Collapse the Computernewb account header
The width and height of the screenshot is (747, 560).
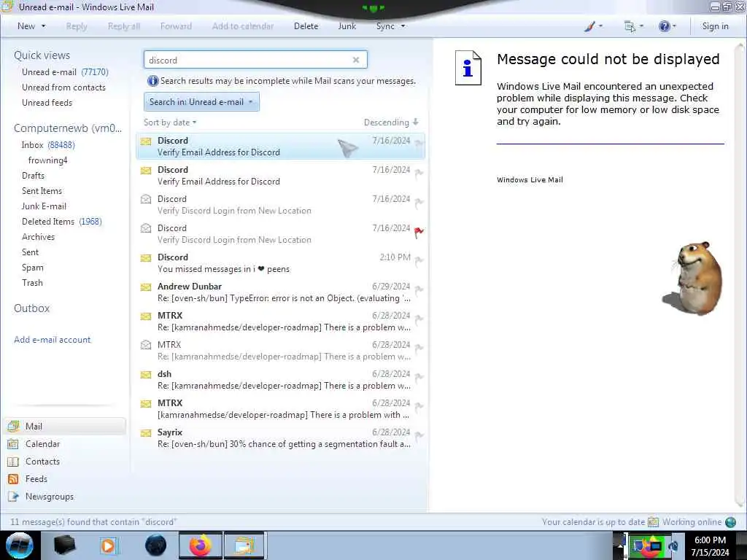click(68, 128)
